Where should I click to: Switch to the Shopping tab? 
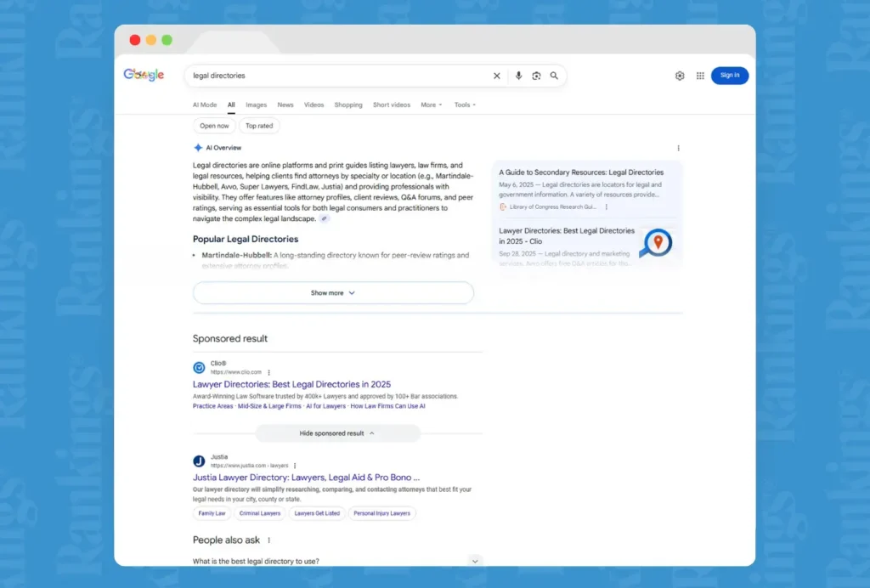point(347,105)
